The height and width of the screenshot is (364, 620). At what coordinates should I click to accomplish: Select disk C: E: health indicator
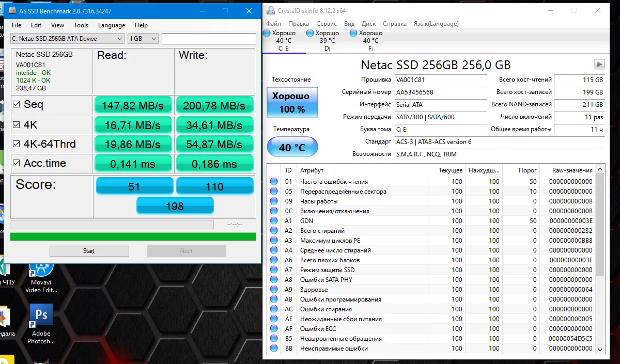point(284,40)
